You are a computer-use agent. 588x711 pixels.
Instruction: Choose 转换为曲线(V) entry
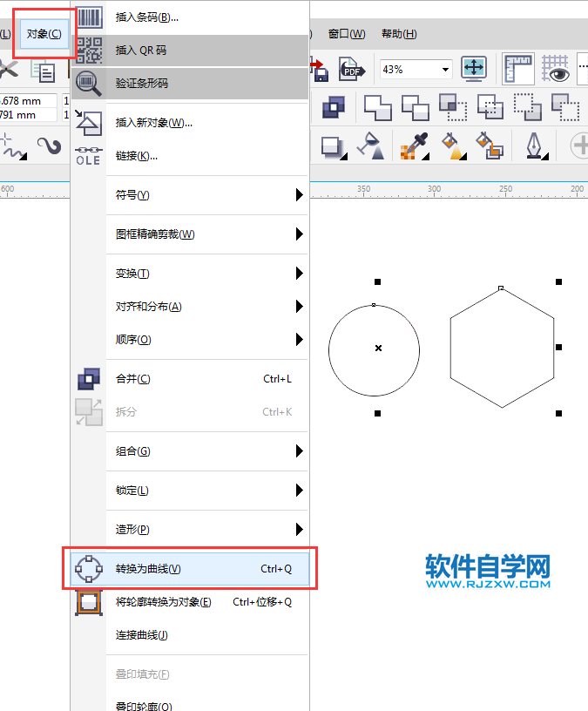point(190,569)
